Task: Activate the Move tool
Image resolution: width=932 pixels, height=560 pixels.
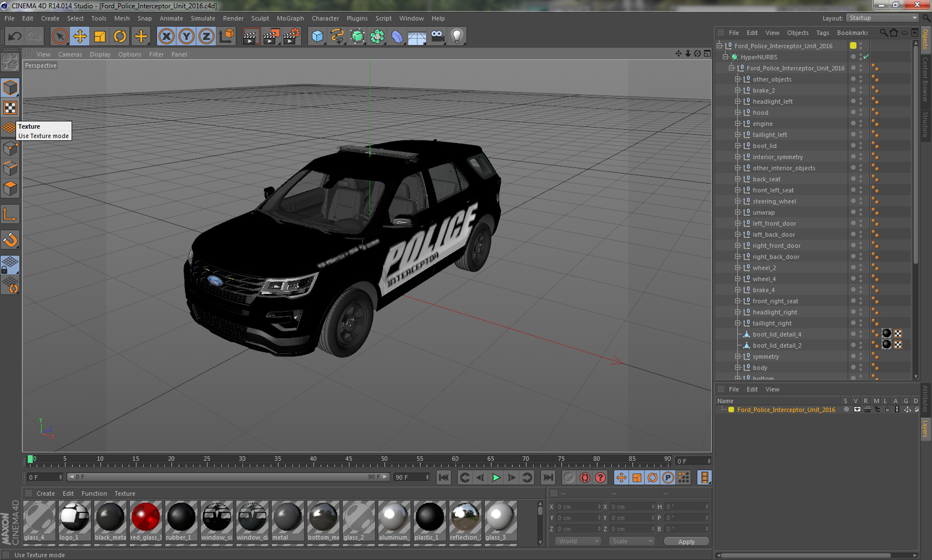Action: [80, 37]
